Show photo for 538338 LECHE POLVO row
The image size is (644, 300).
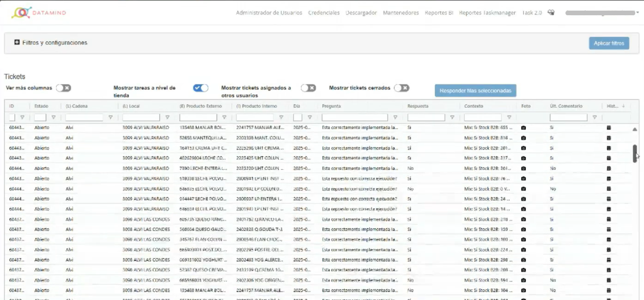pos(523,178)
